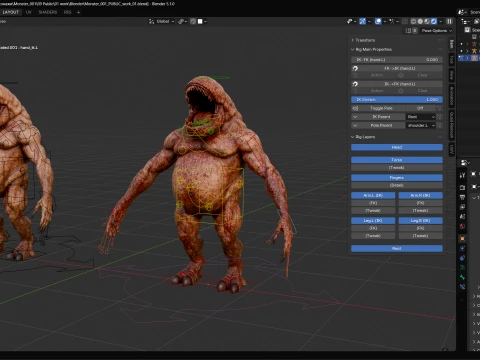Screen dimensions: 480x360
Task: Toggle the Leg.R (IK) rig layer
Action: point(421,221)
